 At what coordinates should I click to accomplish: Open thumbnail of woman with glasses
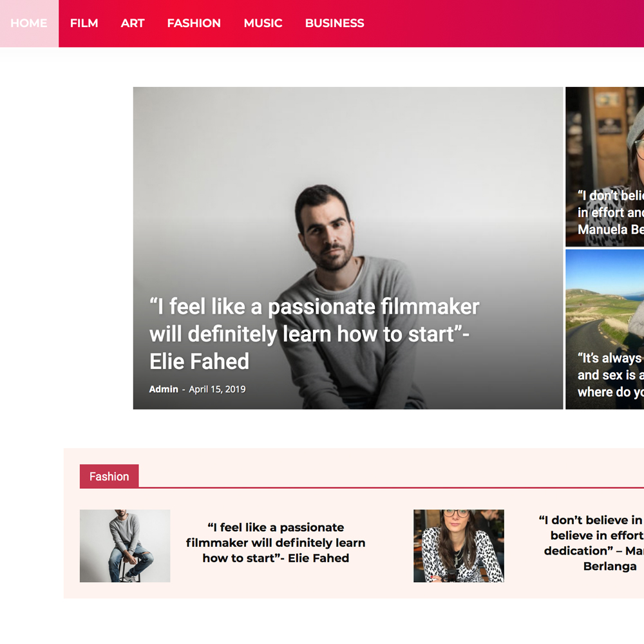[459, 546]
